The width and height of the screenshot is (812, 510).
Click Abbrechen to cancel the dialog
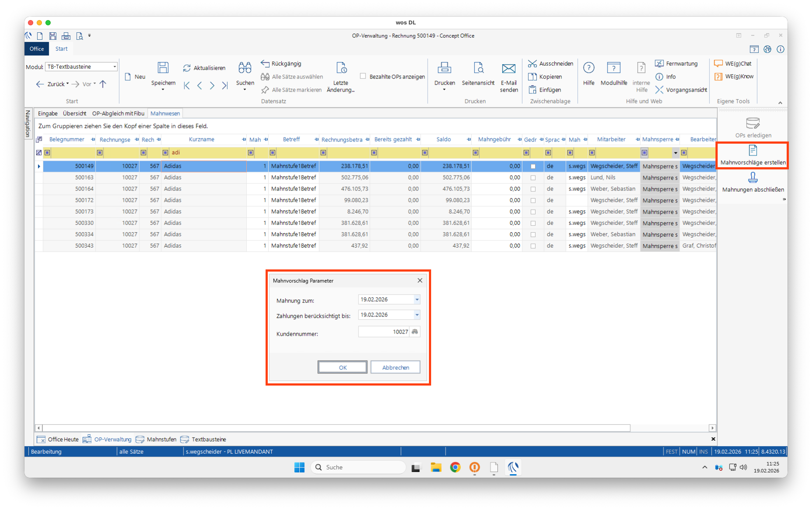(395, 367)
